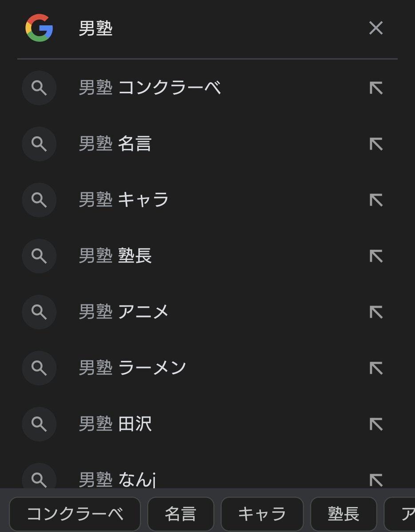The image size is (415, 532).
Task: Clear the search field with the X icon
Action: [375, 28]
